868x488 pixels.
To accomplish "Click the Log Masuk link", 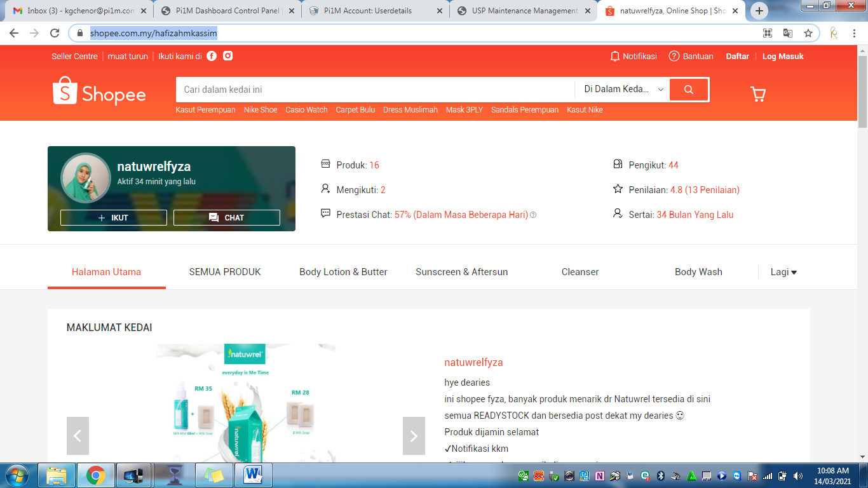I will (783, 56).
